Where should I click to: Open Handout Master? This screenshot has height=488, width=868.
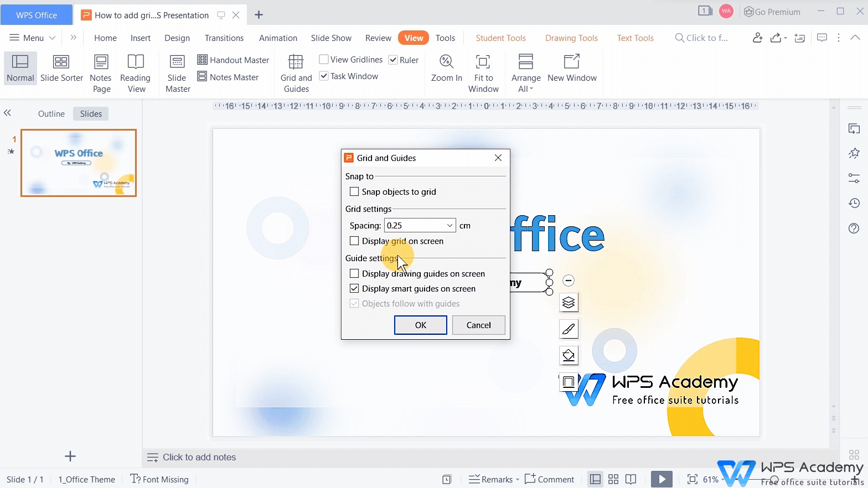point(233,60)
